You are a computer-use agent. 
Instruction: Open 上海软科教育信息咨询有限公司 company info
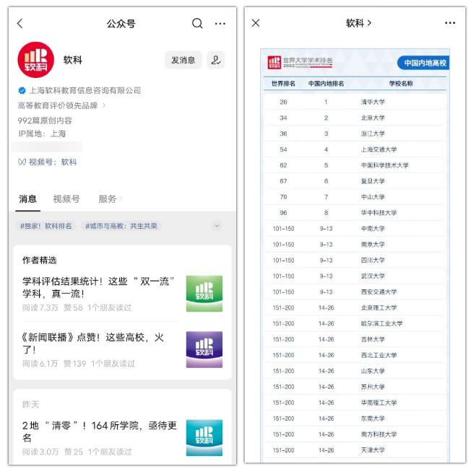(85, 90)
